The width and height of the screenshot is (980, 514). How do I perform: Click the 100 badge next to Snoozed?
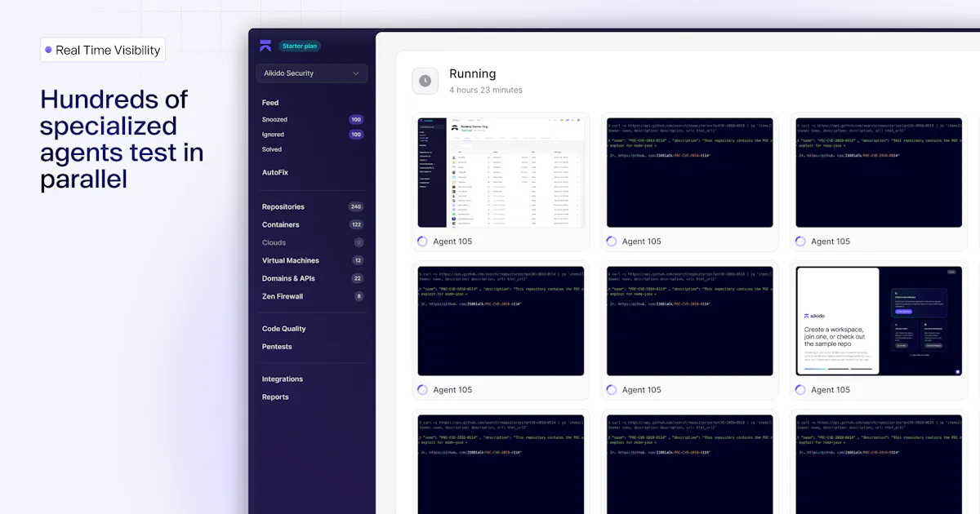point(356,119)
